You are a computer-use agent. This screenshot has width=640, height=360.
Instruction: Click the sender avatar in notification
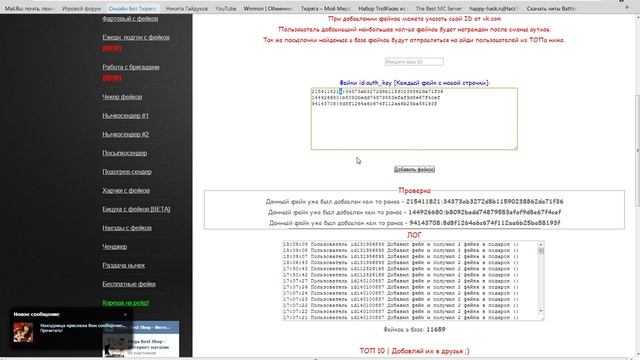coord(23,332)
